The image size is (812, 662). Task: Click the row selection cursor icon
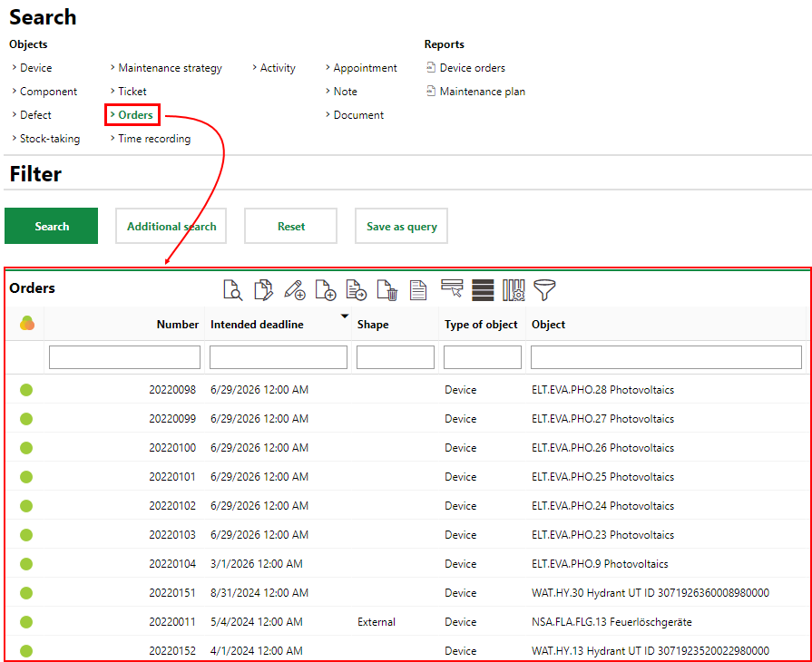pyautogui.click(x=452, y=289)
